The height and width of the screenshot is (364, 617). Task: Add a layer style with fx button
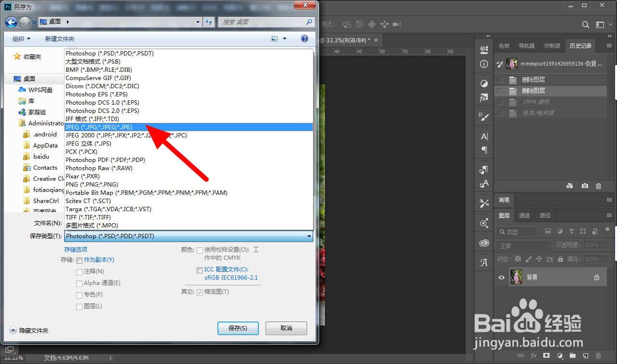[x=533, y=355]
